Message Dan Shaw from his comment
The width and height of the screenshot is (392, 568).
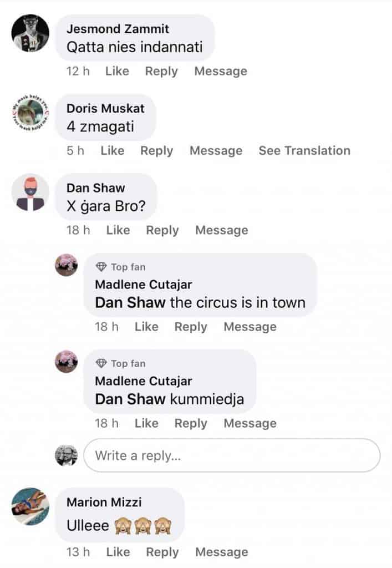(x=222, y=230)
